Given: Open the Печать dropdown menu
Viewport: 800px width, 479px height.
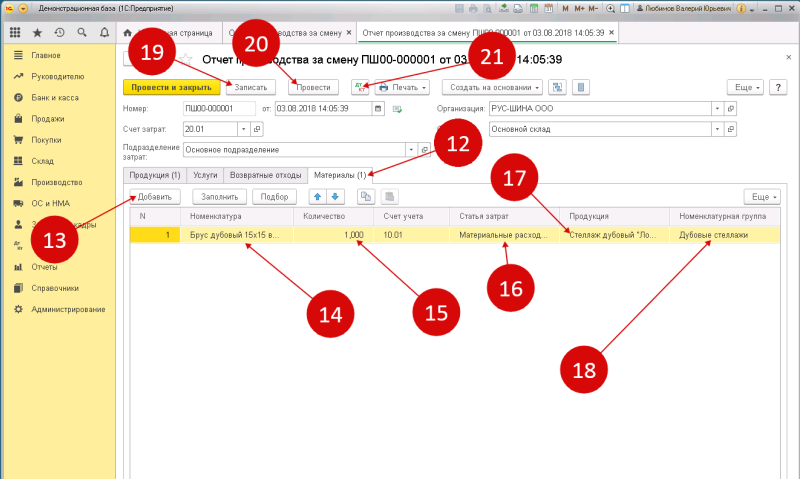Looking at the screenshot, I should [x=403, y=87].
